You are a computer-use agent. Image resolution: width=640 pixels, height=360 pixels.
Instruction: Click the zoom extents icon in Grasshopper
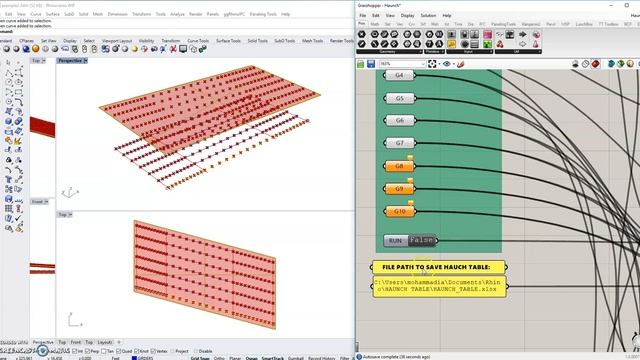coord(432,64)
